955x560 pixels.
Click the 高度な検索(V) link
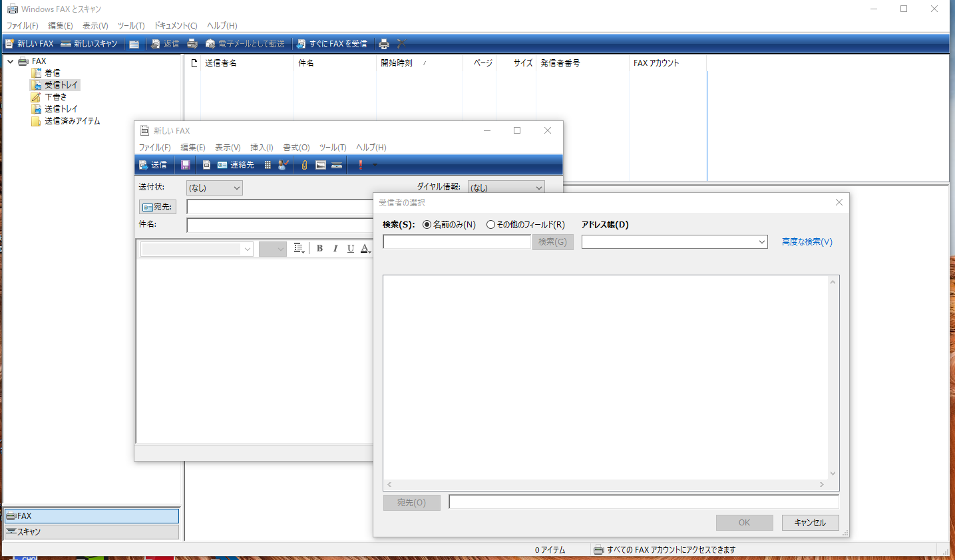tap(807, 242)
